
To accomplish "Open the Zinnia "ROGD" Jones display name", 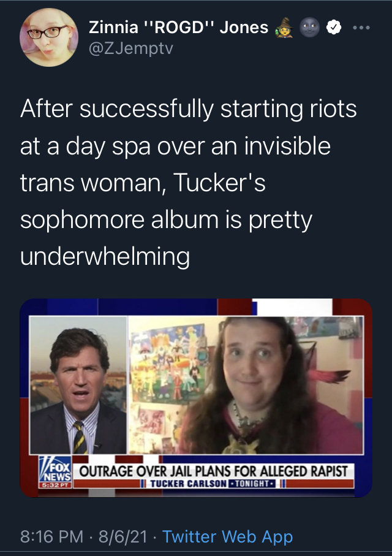I will point(178,28).
